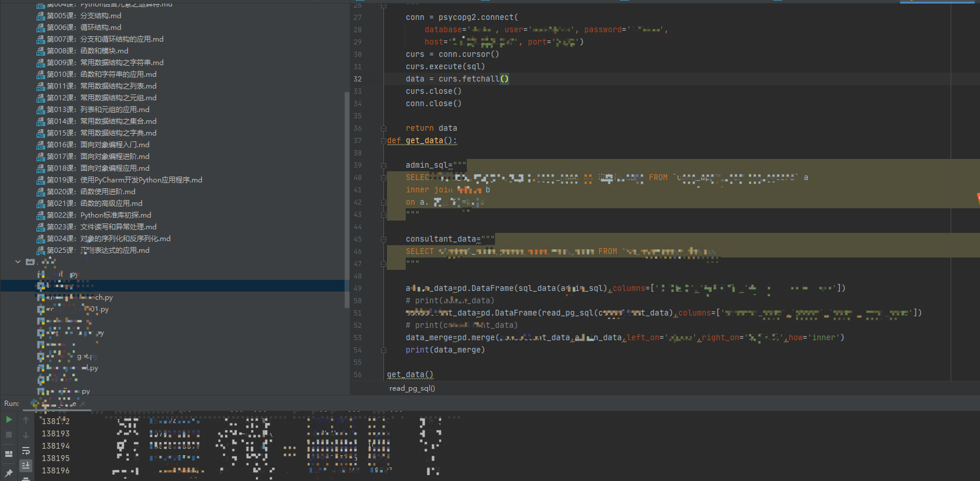
Task: Toggle fold marker at line 40 SELECT
Action: pos(383,177)
